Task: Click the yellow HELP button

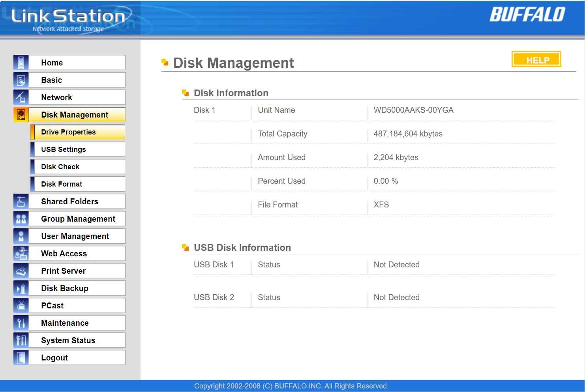Action: click(536, 59)
